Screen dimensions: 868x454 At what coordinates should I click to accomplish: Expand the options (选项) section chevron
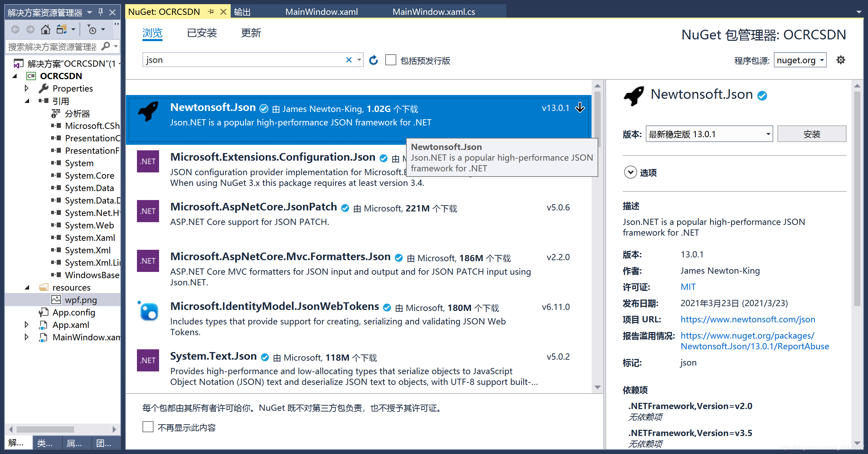coord(630,172)
